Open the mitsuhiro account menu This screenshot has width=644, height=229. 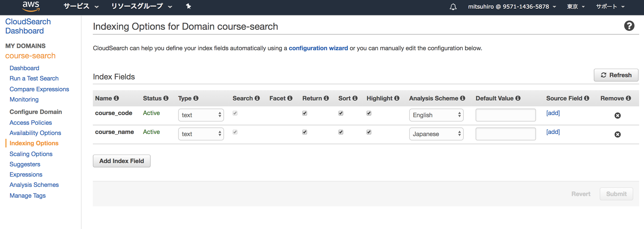tap(512, 7)
